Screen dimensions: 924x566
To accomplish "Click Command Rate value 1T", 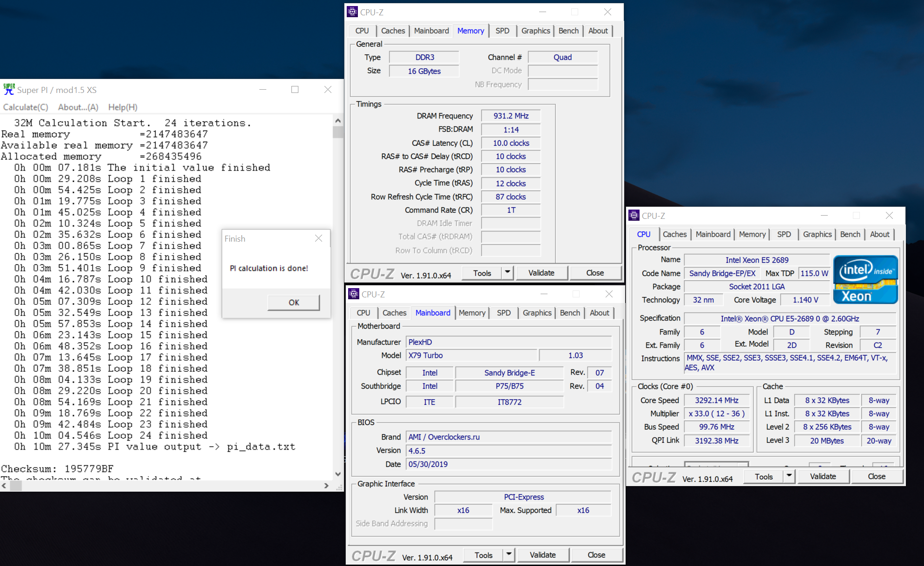I will [x=511, y=210].
